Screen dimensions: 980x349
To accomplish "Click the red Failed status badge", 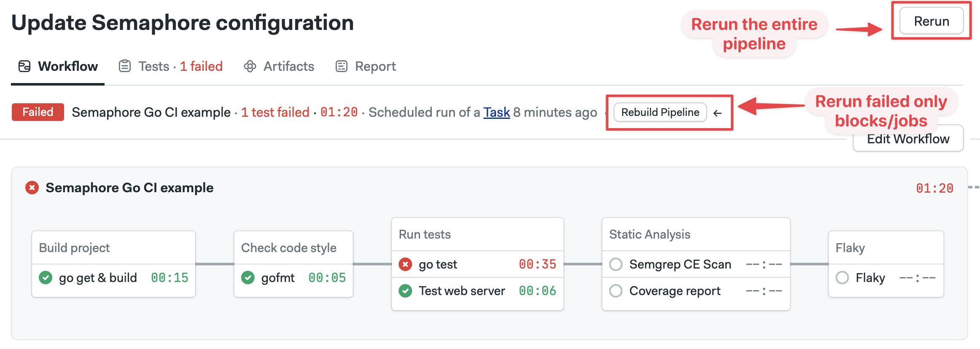I will pyautogui.click(x=38, y=112).
